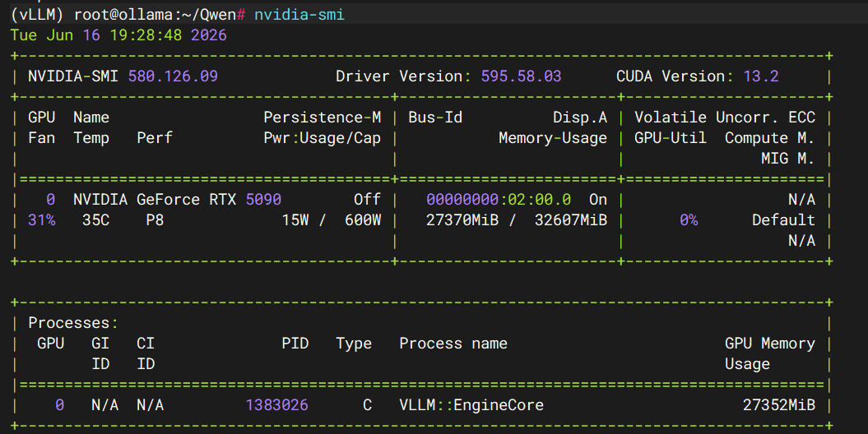Click the CI ID column header

coord(146,353)
